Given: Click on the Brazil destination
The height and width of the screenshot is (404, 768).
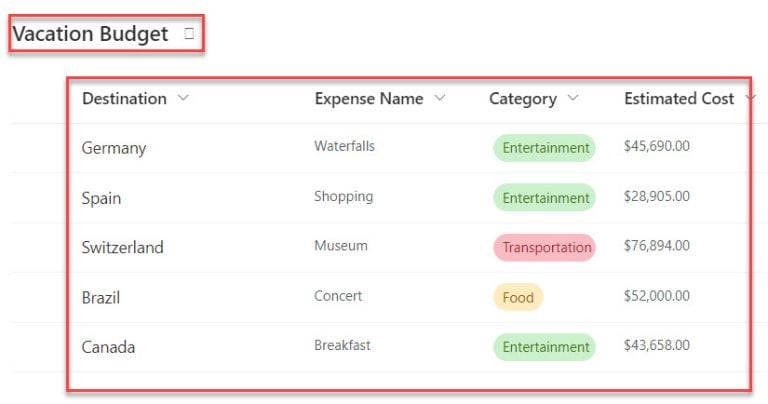Looking at the screenshot, I should click(101, 297).
